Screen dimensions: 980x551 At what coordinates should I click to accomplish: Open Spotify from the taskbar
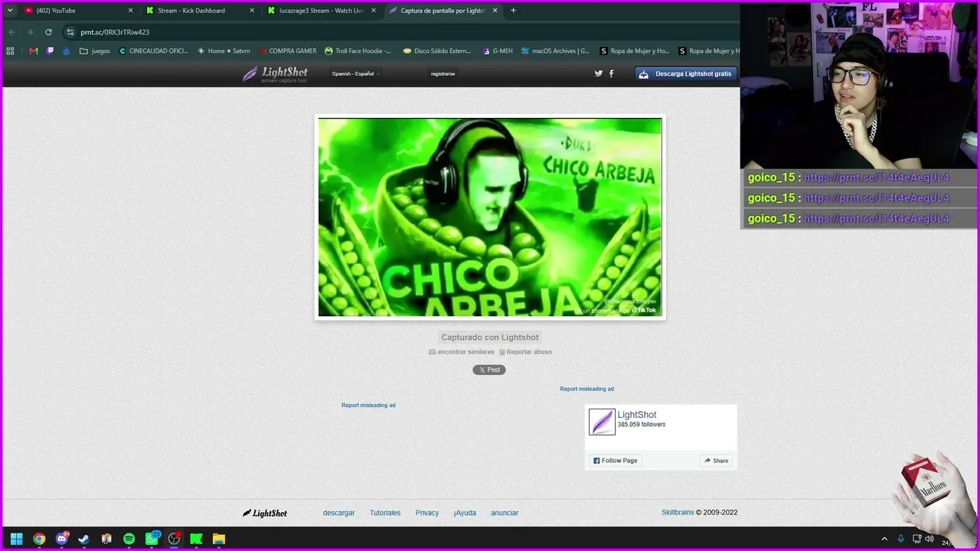click(129, 539)
